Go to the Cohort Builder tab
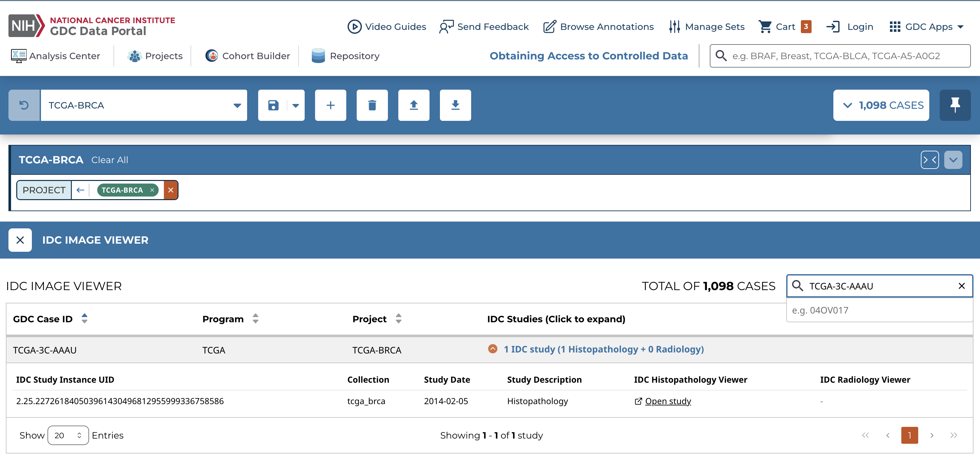 (x=248, y=56)
